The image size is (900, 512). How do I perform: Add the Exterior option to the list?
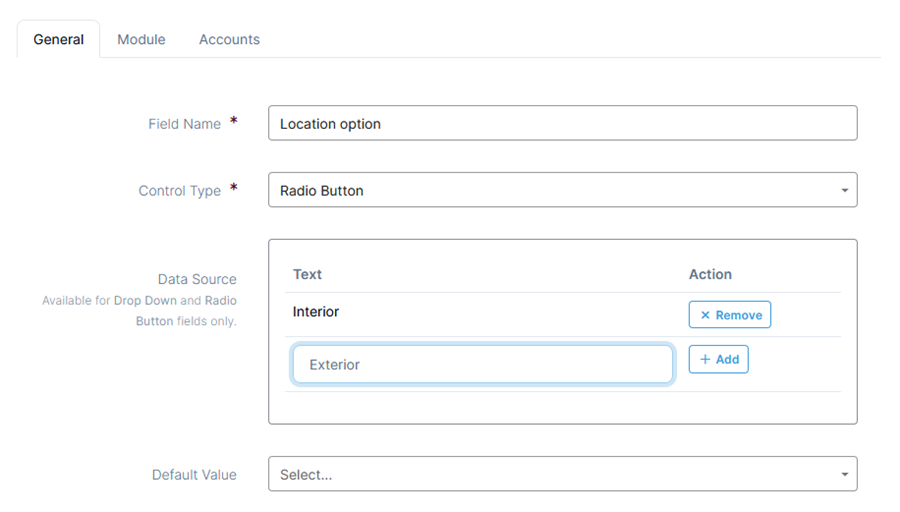coord(718,359)
